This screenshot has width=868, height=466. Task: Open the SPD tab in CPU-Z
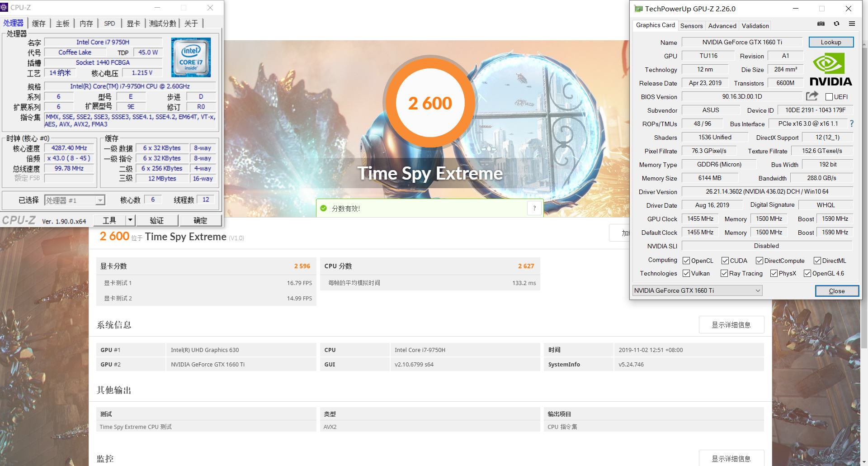(109, 24)
